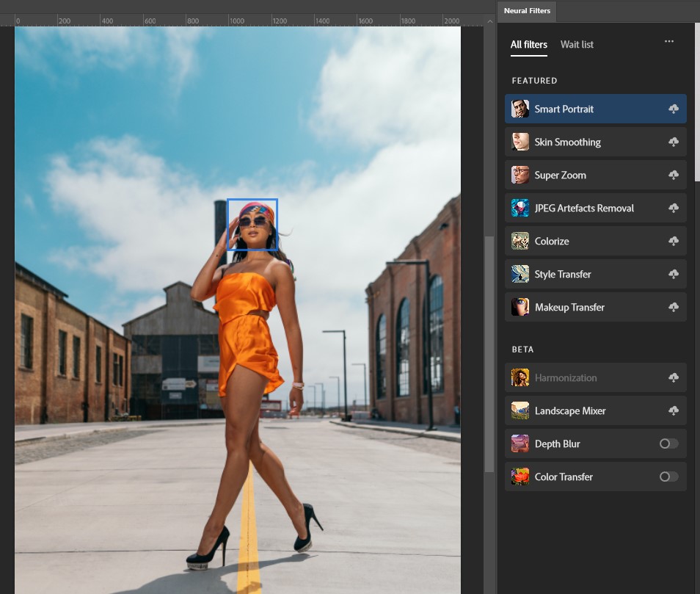Click the Style Transfer download cloud icon
Image resolution: width=700 pixels, height=594 pixels.
pyautogui.click(x=673, y=275)
